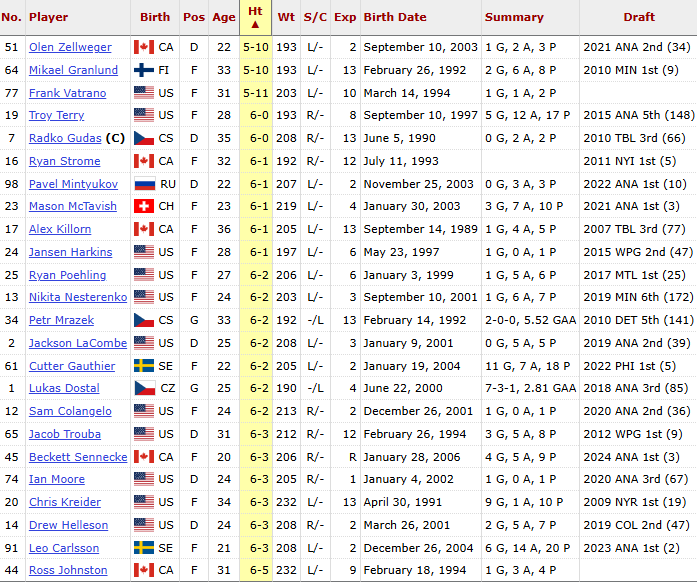Viewport: 697px width, 582px height.
Task: Open Olen Zellweger player page
Action: pos(70,47)
